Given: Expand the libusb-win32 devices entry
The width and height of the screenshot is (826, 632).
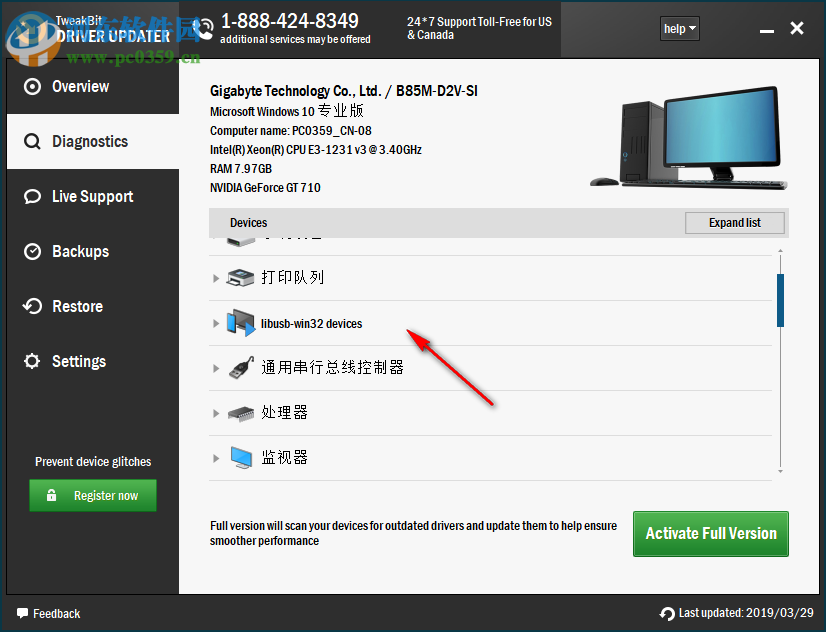Looking at the screenshot, I should click(216, 323).
